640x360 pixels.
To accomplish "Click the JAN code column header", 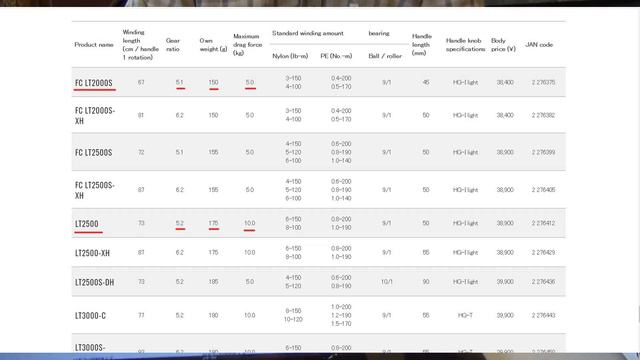I will (x=539, y=44).
